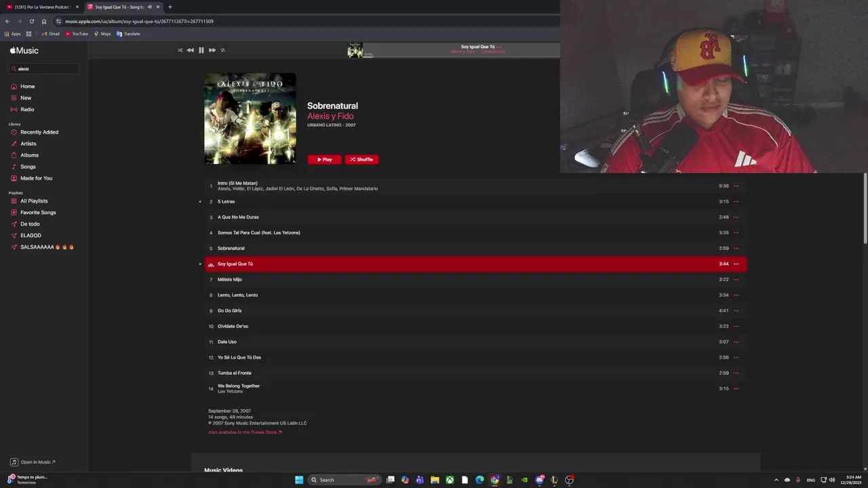The height and width of the screenshot is (488, 868).
Task: Open Made for You in Library
Action: click(31, 178)
